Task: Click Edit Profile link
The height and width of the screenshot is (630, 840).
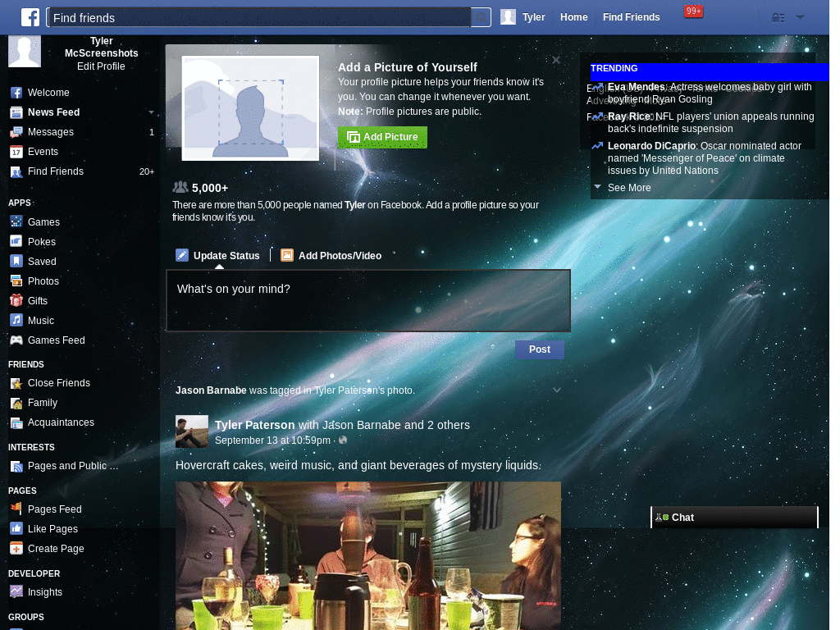Action: pyautogui.click(x=101, y=66)
